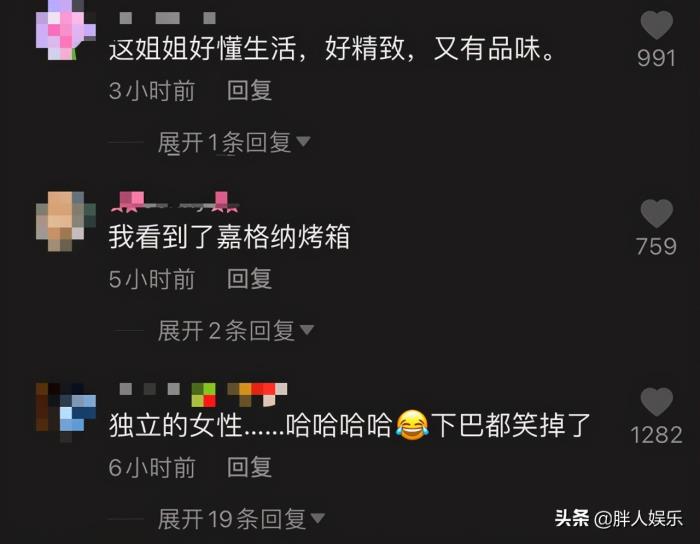Open first commenter's blurred username
This screenshot has height=544, width=700.
coord(167,18)
